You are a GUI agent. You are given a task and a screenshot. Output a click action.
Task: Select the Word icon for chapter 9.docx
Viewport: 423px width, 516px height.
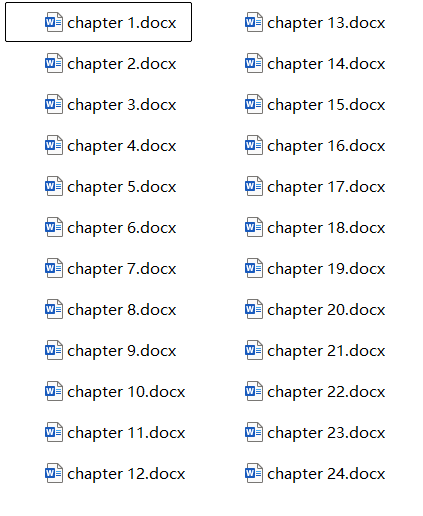point(54,350)
